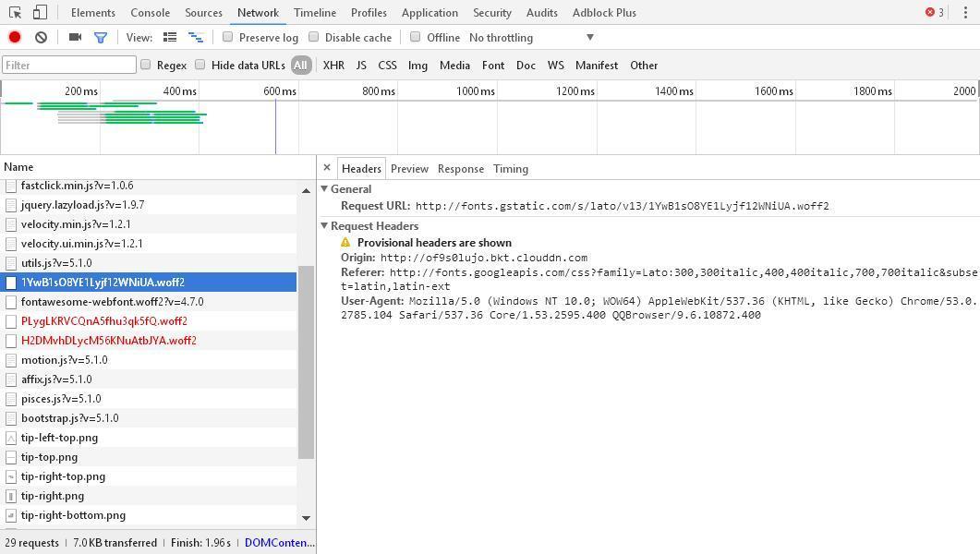View the Timing tab of the request

tap(511, 169)
